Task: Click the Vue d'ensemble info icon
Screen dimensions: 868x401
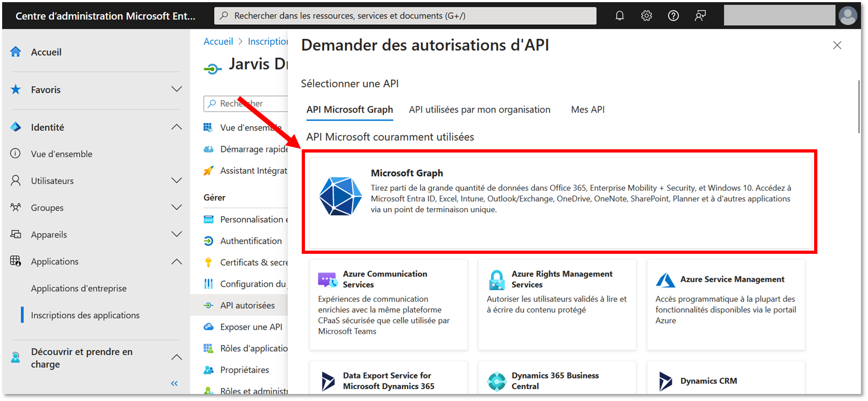Action: 16,154
